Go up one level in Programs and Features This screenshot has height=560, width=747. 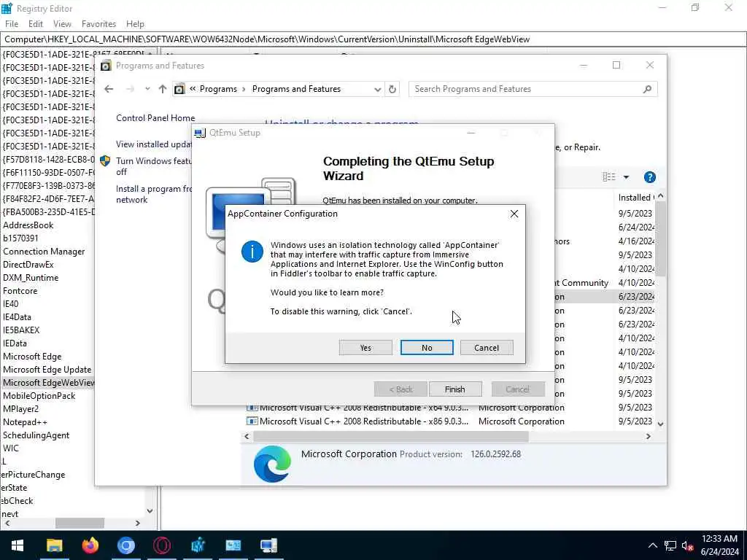tap(163, 89)
